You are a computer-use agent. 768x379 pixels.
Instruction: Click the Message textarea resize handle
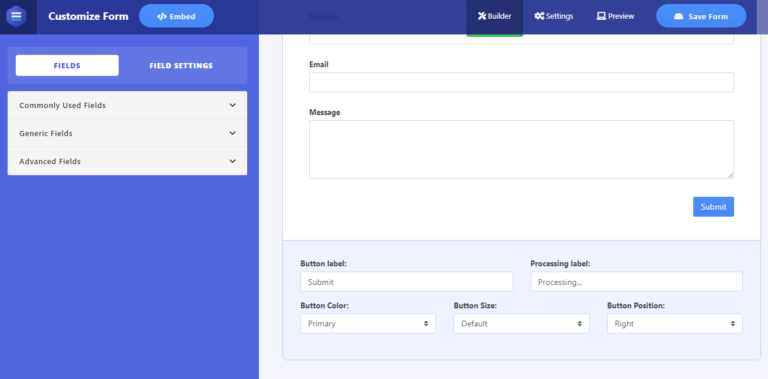click(730, 175)
